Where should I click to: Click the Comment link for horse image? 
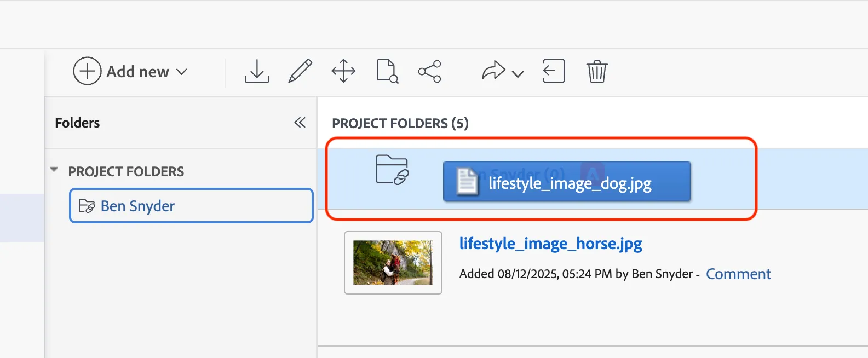pos(738,274)
